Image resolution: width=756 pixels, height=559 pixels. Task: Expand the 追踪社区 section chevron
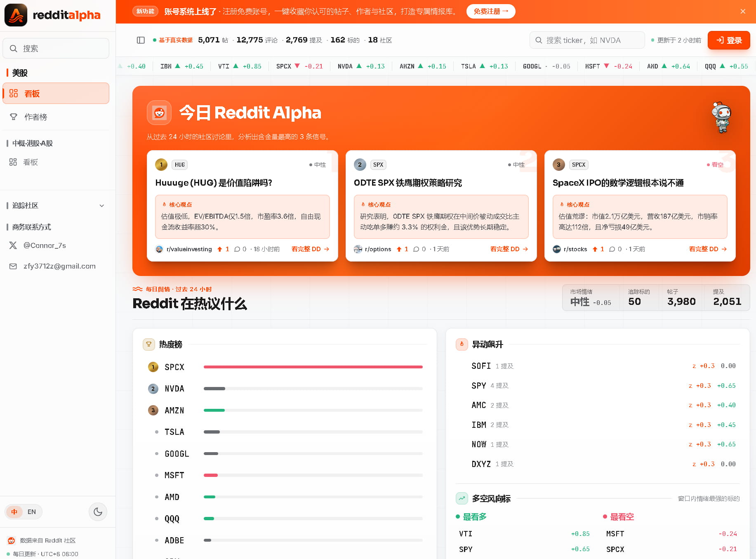[x=102, y=206]
